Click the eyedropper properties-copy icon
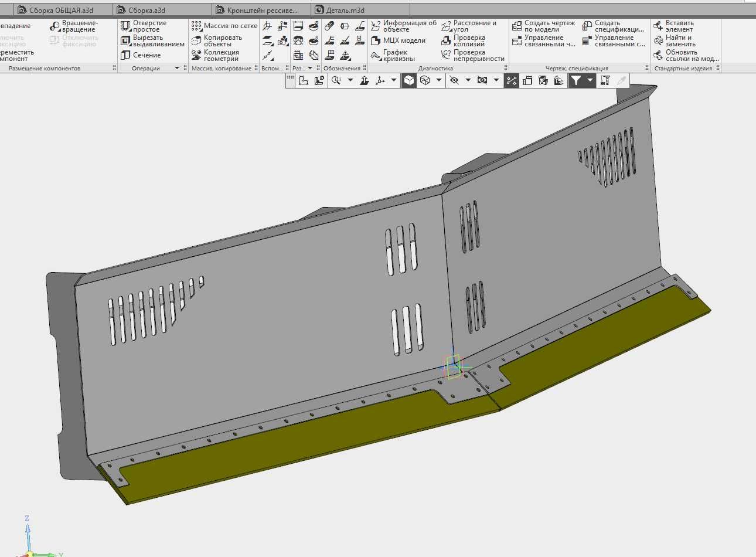756x557 pixels. [621, 80]
